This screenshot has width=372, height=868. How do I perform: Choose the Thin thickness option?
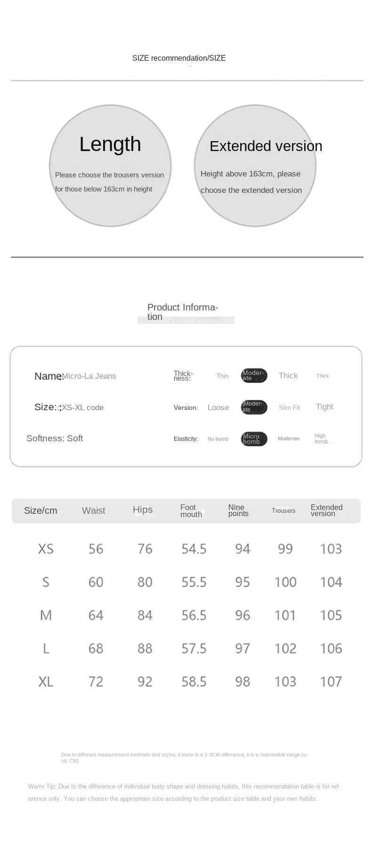(x=222, y=376)
